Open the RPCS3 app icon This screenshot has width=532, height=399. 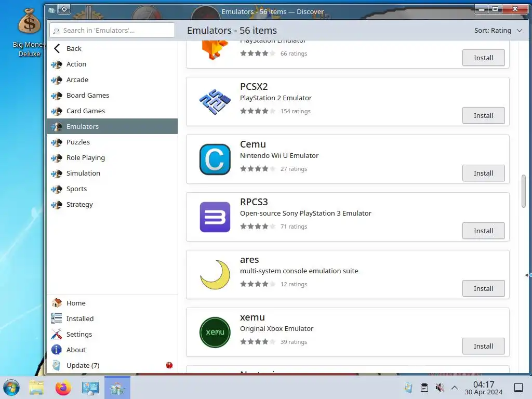(215, 217)
